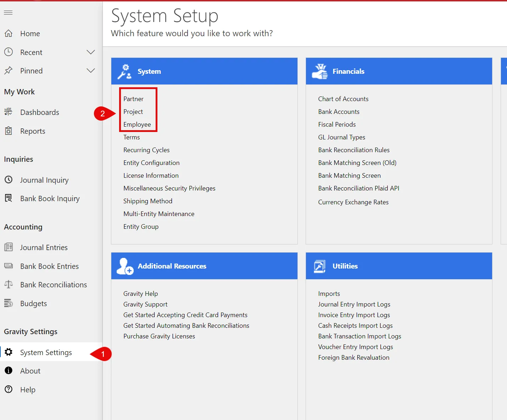The image size is (507, 420).
Task: Open Chart of Accounts link
Action: pos(343,99)
